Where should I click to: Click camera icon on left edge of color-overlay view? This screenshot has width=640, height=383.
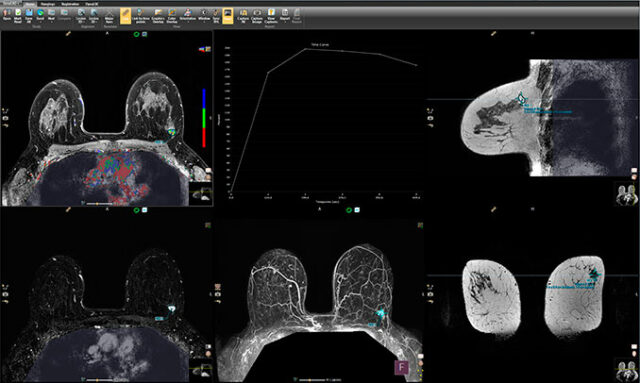(6, 118)
